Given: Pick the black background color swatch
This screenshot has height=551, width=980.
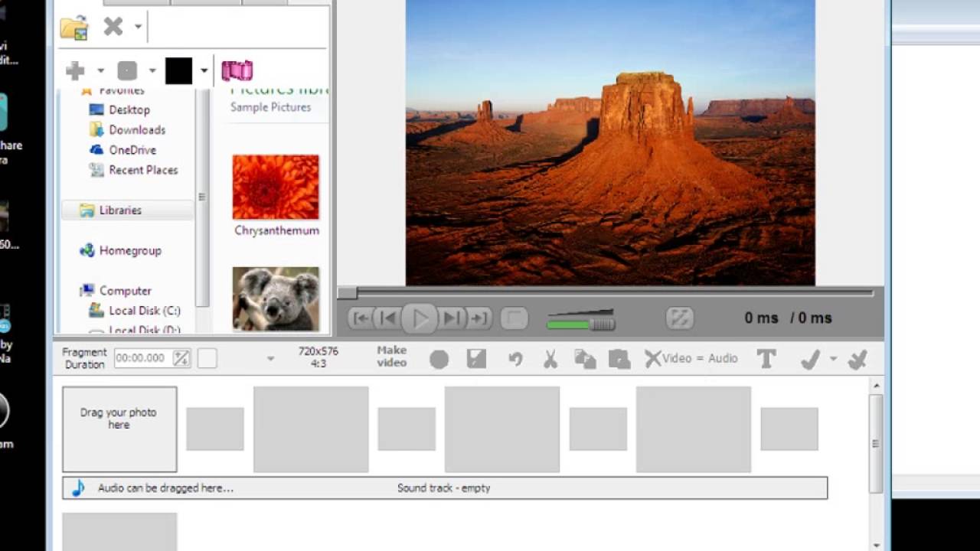Looking at the screenshot, I should 178,71.
